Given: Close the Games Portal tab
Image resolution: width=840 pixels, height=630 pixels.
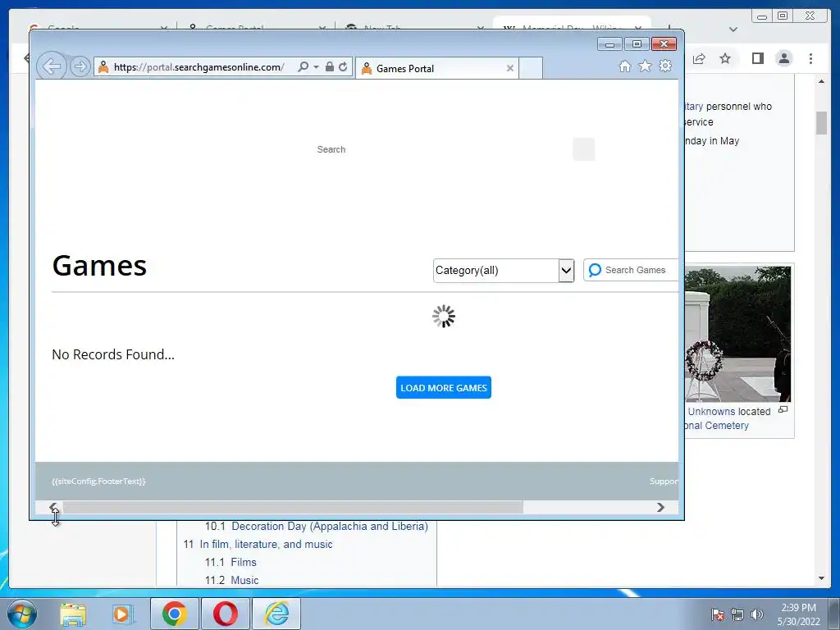Looking at the screenshot, I should click(x=510, y=68).
